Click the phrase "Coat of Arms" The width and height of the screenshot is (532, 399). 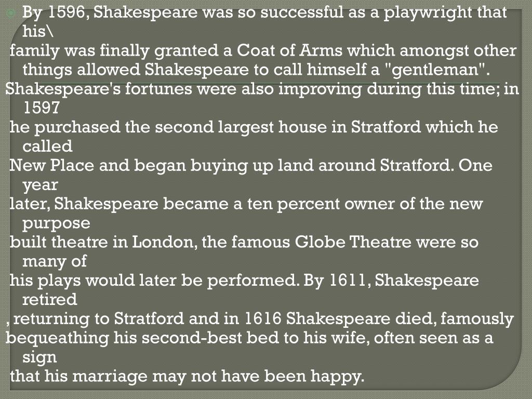(289, 50)
